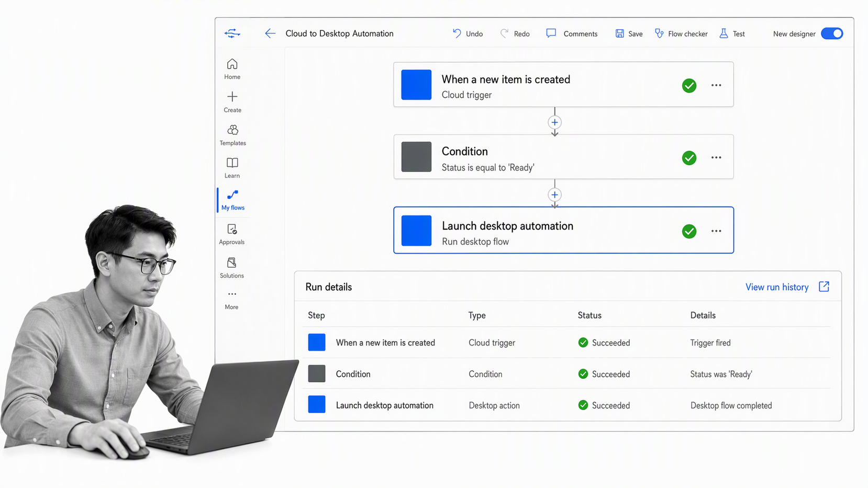Open Templates in the sidebar

point(232,135)
